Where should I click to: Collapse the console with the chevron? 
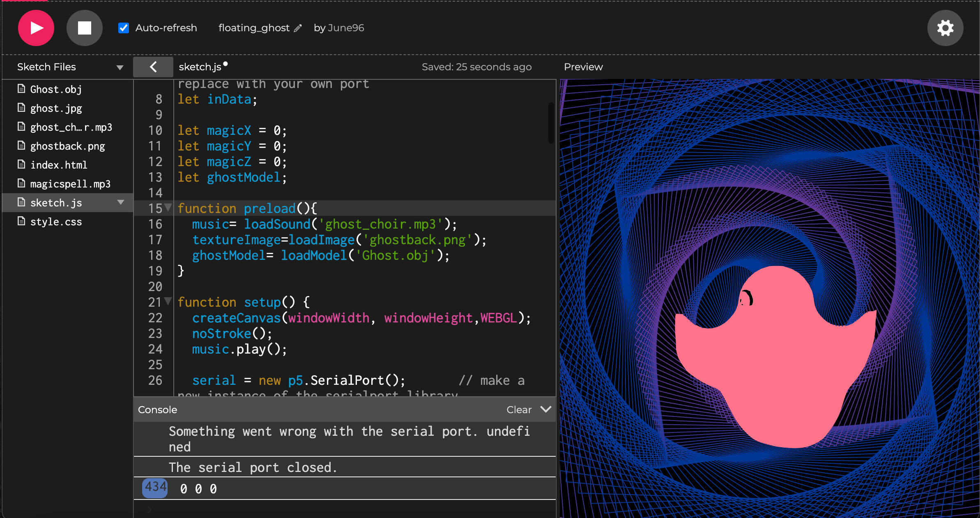click(546, 409)
